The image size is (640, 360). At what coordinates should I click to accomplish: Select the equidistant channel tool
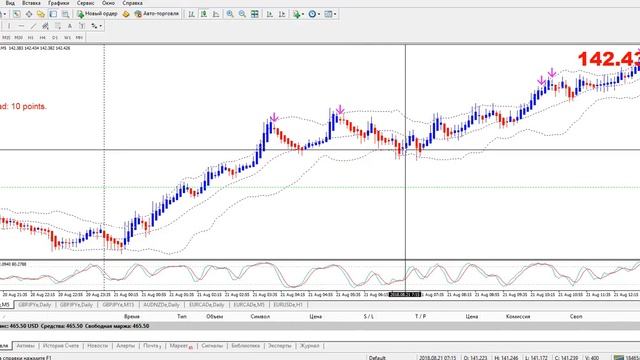(x=45, y=26)
